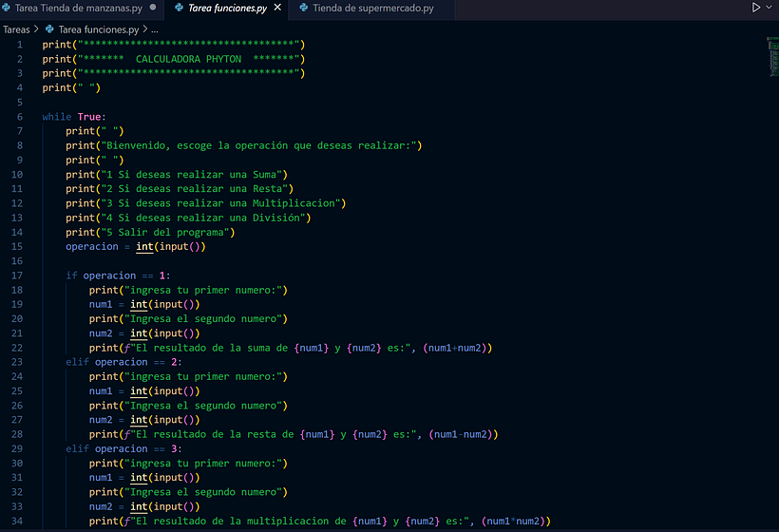
Task: Click 'ingresa tu primer numero:' on line 24
Action: click(203, 376)
